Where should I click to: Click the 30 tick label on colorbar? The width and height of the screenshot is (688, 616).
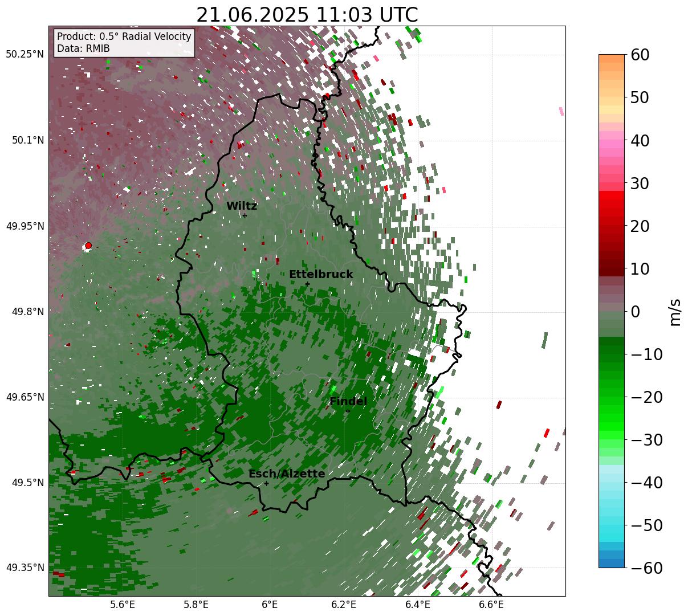point(640,183)
